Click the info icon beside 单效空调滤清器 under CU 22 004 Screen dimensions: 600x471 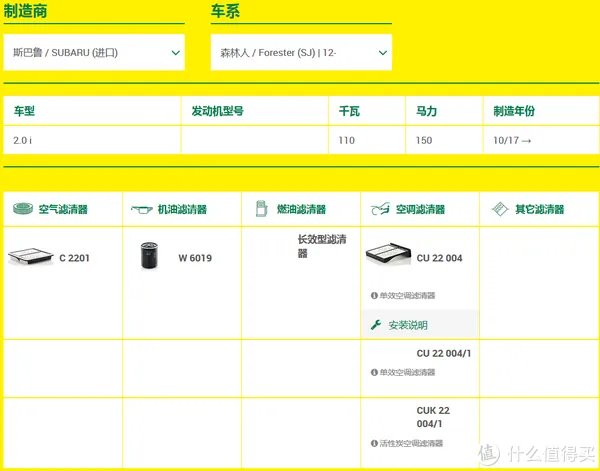tap(374, 295)
